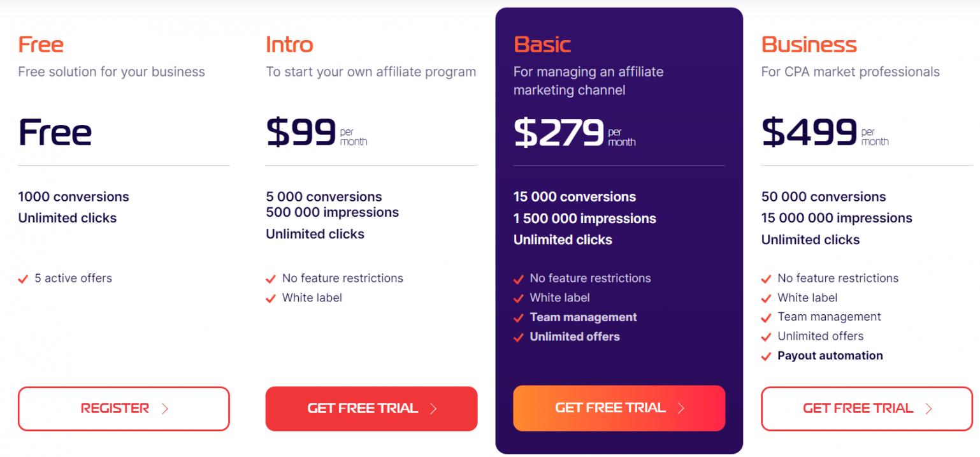The image size is (980, 457).
Task: Click checkmark beside '5 active offers'
Action: tap(24, 279)
